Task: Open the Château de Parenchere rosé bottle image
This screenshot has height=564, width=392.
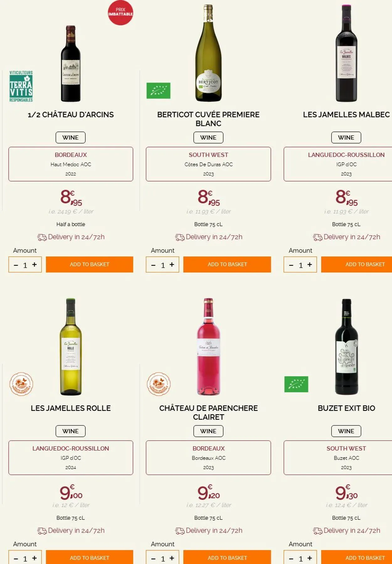Action: [x=209, y=346]
